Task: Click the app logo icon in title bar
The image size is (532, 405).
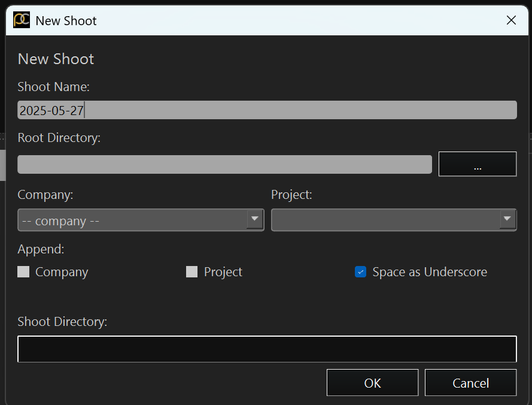Action: point(22,20)
